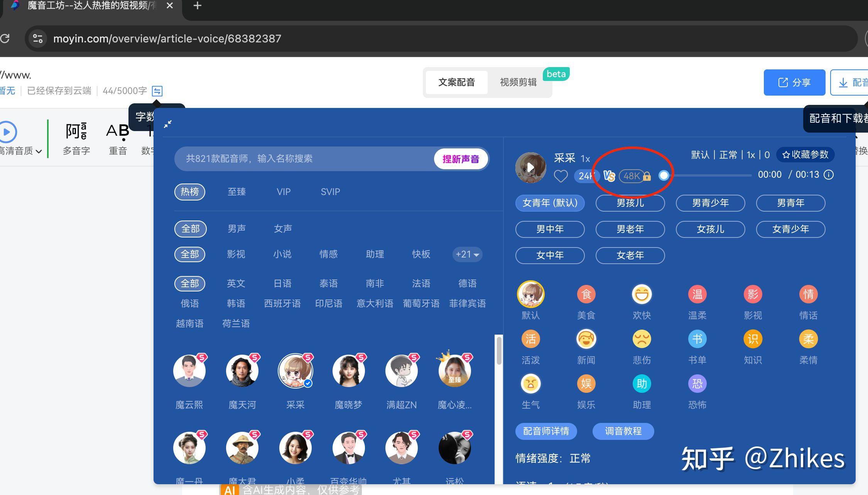This screenshot has height=495, width=868.
Task: Choose the 默认 emotion style
Action: click(x=530, y=300)
